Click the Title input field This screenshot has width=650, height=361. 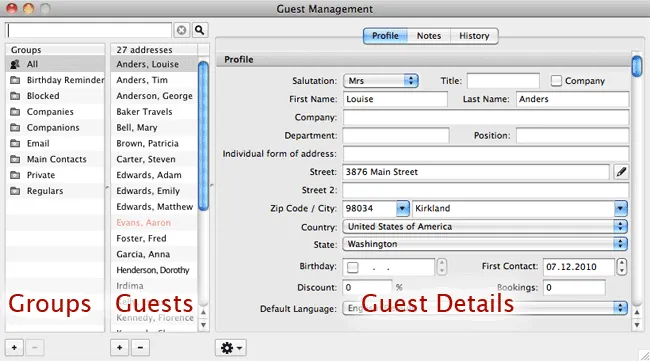click(x=503, y=81)
